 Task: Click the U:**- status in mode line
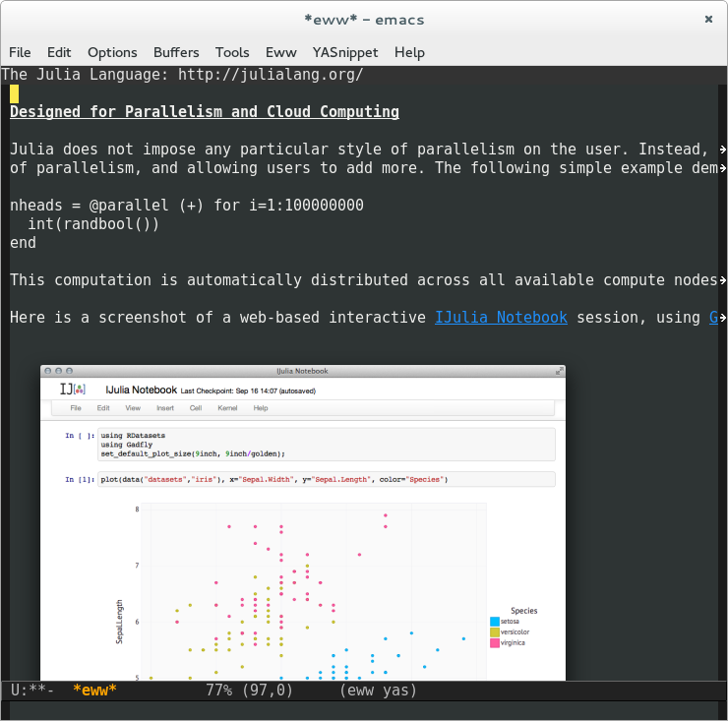pyautogui.click(x=32, y=691)
